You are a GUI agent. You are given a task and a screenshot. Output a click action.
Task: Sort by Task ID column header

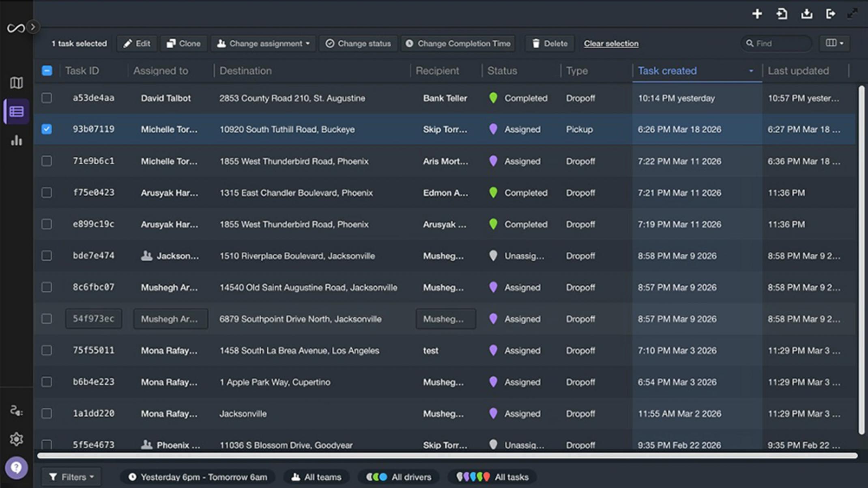tap(82, 71)
